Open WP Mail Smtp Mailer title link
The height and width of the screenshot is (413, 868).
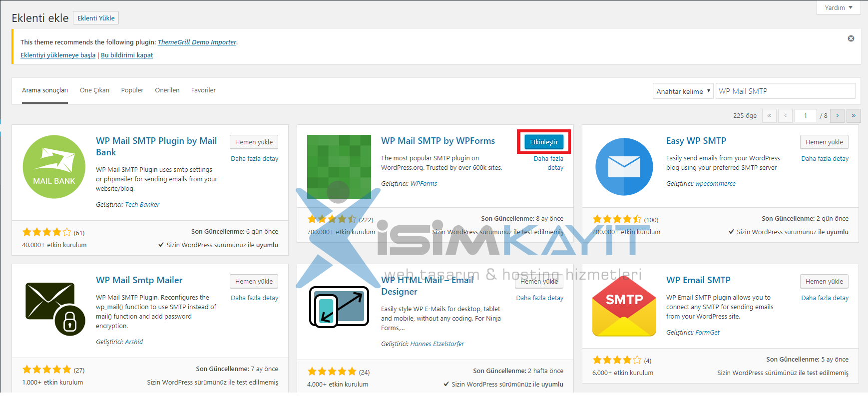pyautogui.click(x=139, y=280)
